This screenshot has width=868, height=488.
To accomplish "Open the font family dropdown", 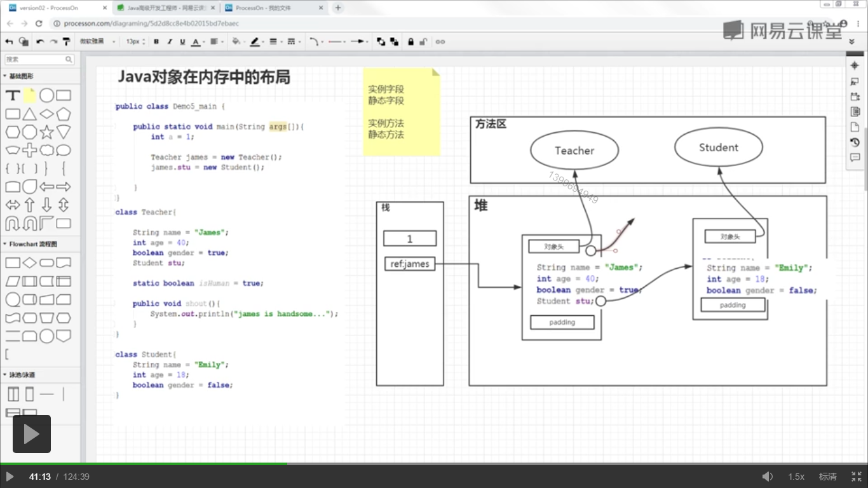I will point(97,41).
